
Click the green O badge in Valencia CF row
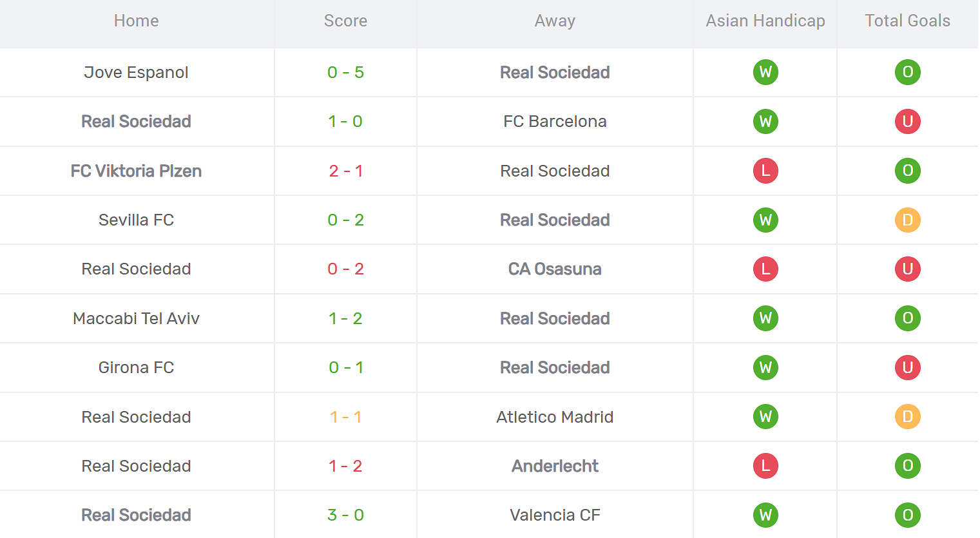pyautogui.click(x=907, y=515)
